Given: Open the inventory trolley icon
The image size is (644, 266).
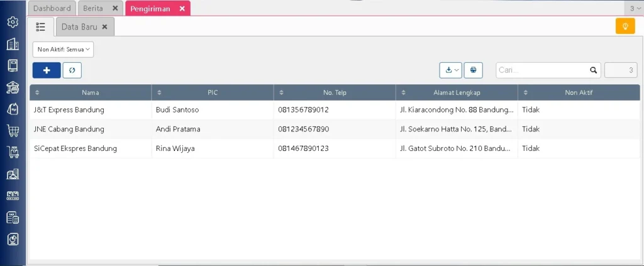Looking at the screenshot, I should click(x=13, y=152).
